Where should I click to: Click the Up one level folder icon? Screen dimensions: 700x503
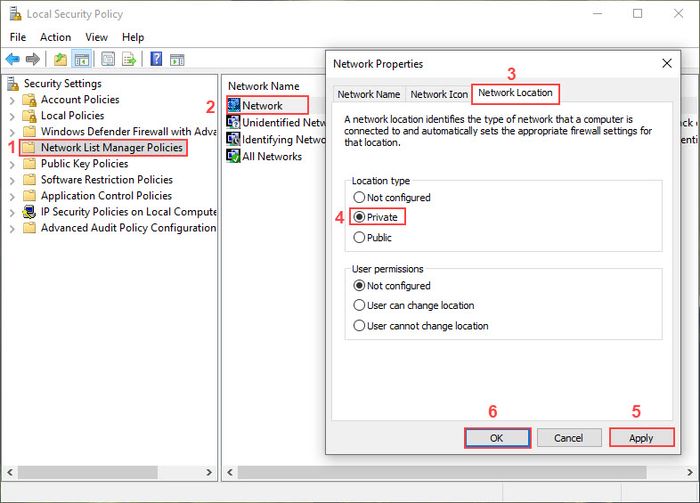coord(61,59)
